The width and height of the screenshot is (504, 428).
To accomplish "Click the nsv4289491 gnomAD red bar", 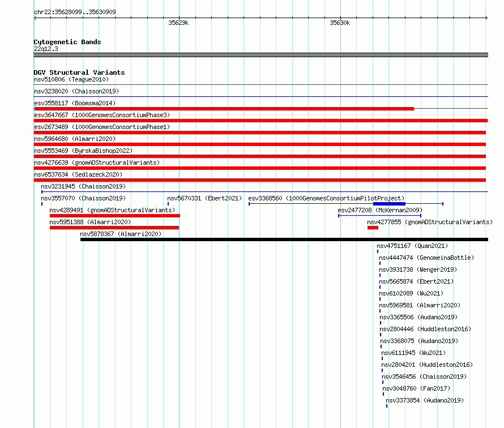I will 115,216.
